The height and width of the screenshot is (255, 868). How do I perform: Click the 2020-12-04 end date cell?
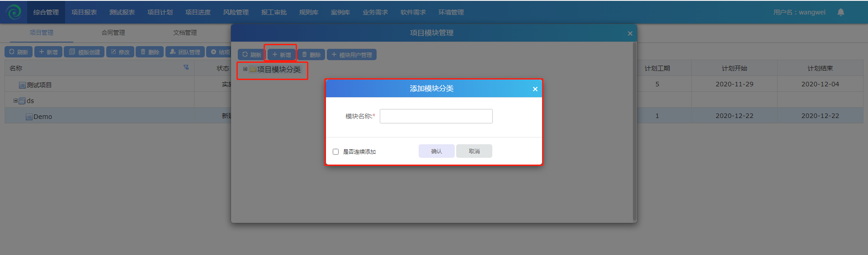click(x=820, y=84)
